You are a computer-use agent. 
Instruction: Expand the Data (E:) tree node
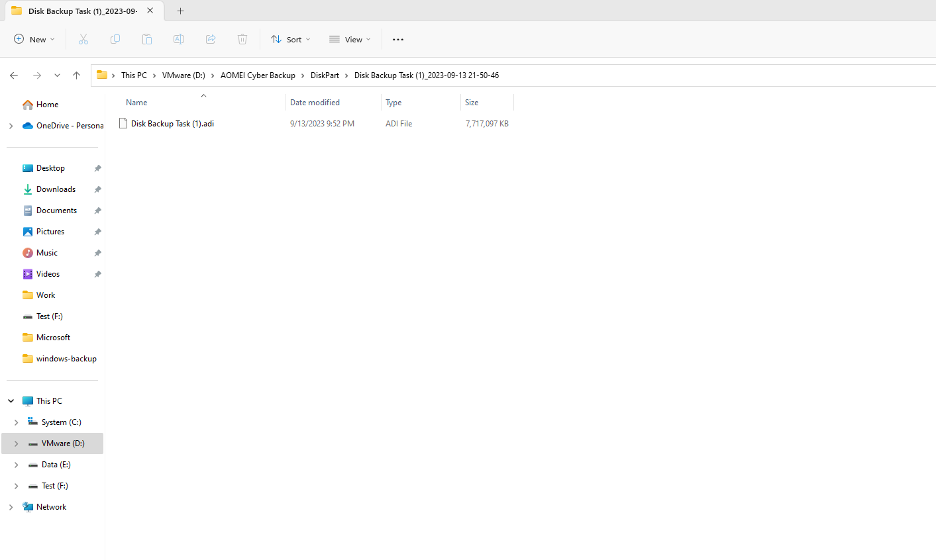17,465
